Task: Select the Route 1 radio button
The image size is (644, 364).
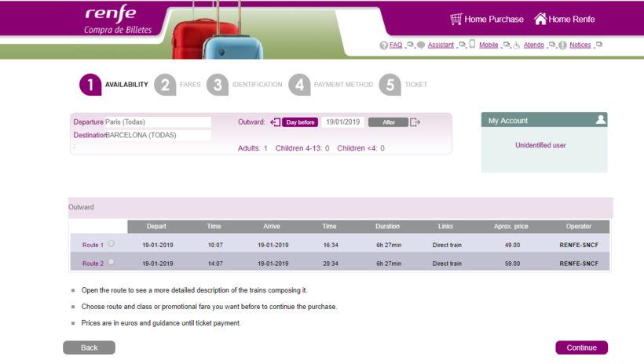Action: (x=111, y=244)
